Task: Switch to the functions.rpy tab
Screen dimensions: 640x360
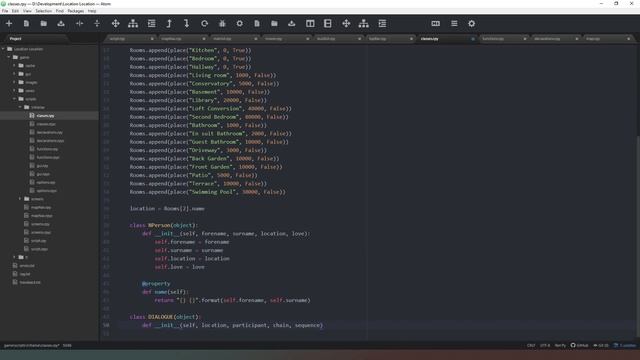Action: coord(503,39)
